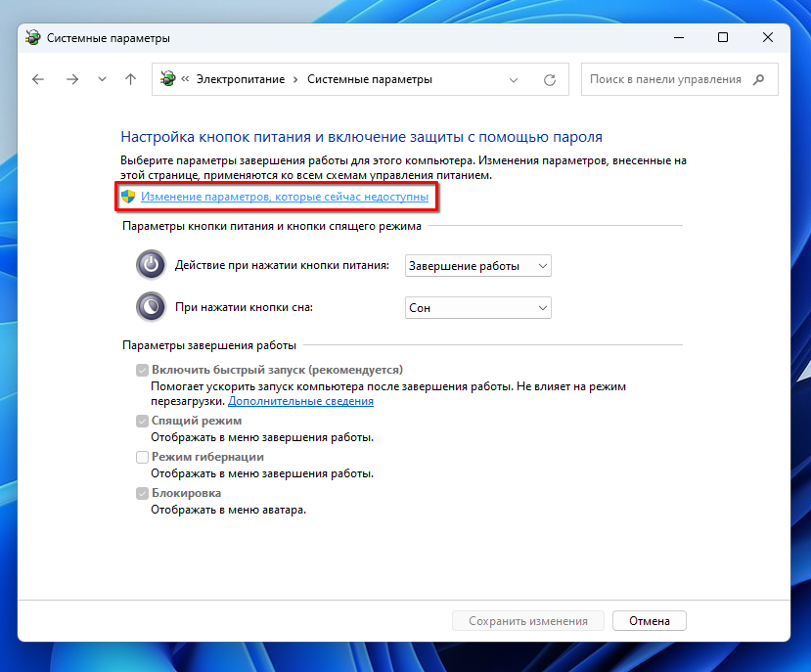Toggle the fast startup checkbox
The width and height of the screenshot is (811, 672).
click(x=142, y=370)
